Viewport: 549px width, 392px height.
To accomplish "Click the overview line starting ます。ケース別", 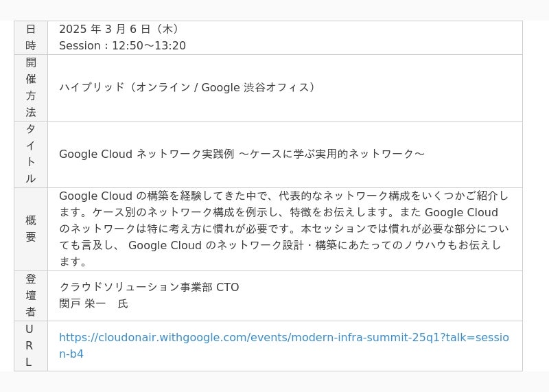I will 279,212.
